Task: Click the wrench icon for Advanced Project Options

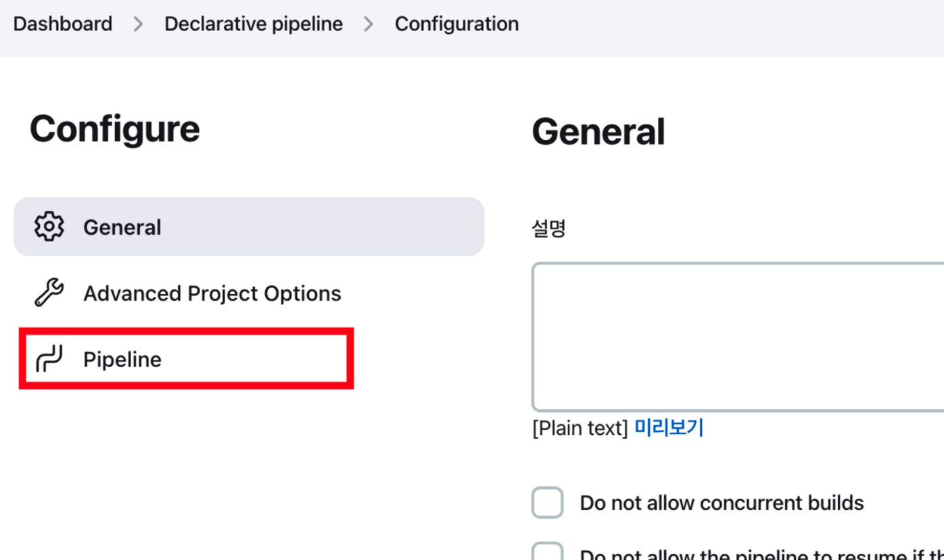Action: point(49,293)
